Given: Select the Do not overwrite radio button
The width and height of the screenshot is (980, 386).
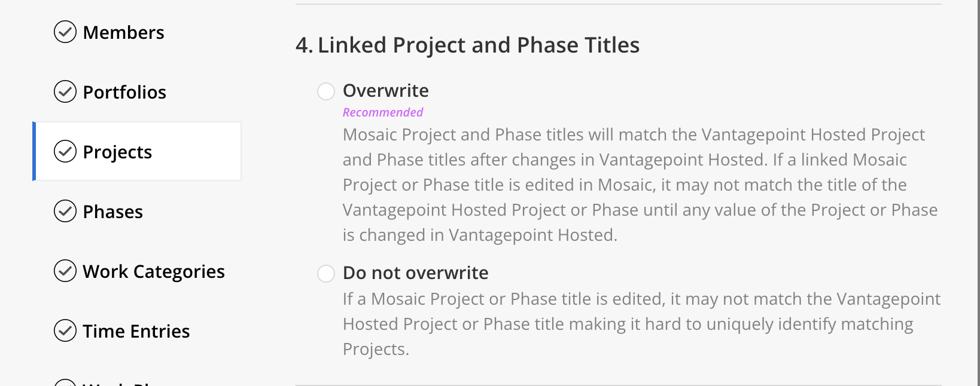Looking at the screenshot, I should (x=326, y=274).
